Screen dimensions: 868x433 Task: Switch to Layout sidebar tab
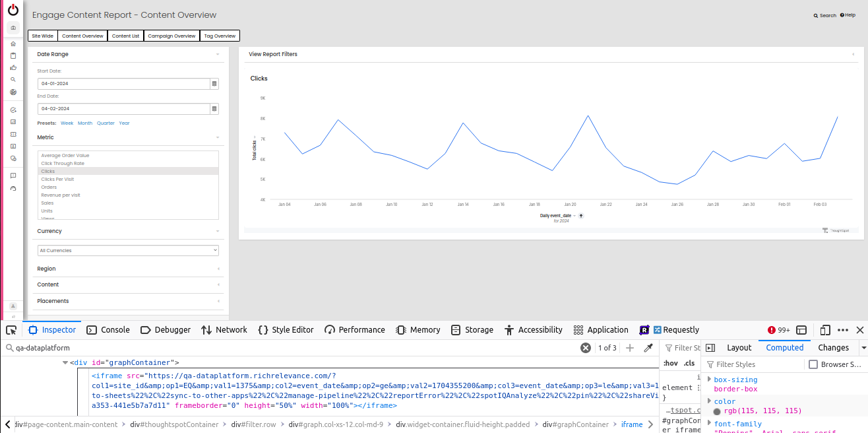pyautogui.click(x=739, y=348)
